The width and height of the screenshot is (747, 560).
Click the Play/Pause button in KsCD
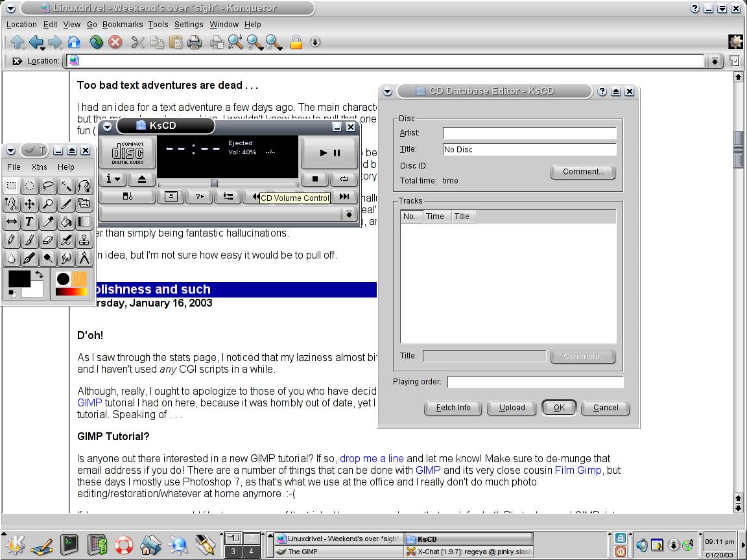(x=329, y=153)
